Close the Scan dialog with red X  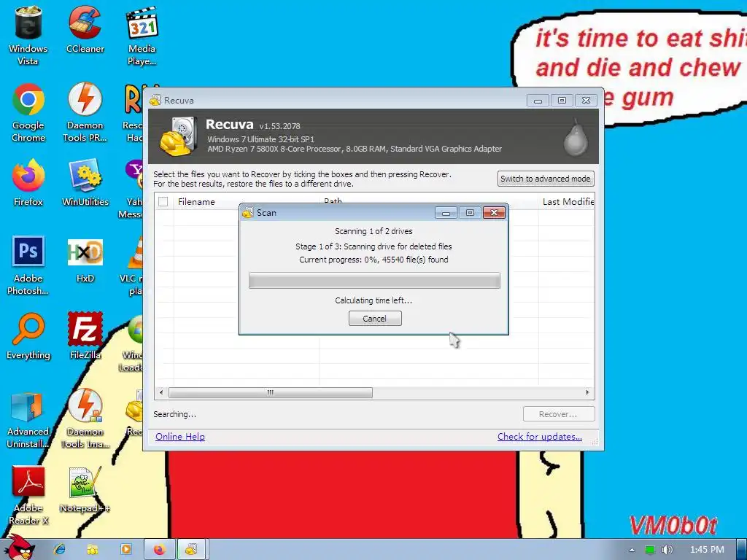coord(494,212)
